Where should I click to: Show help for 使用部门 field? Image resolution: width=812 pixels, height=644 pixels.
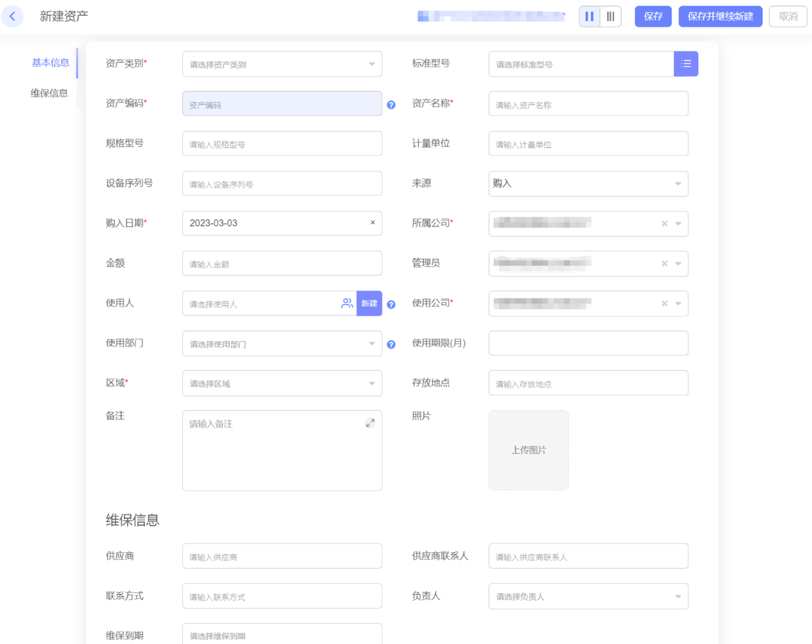click(391, 345)
